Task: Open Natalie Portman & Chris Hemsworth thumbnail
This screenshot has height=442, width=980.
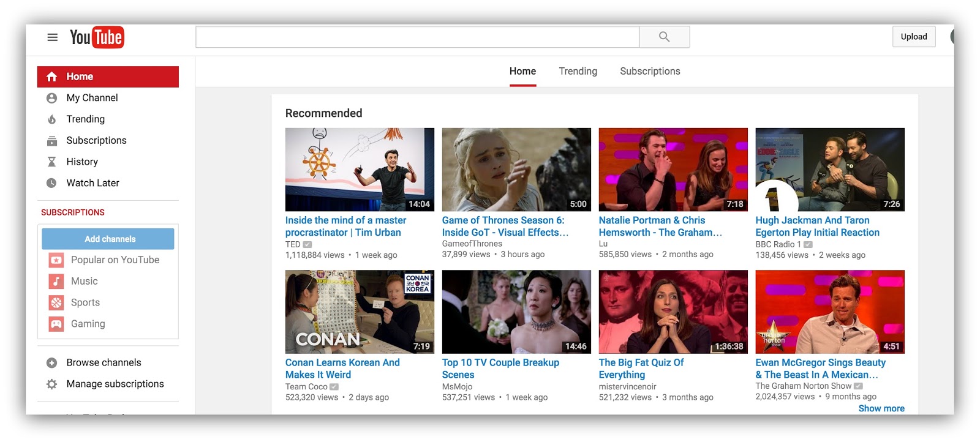Action: pyautogui.click(x=673, y=170)
